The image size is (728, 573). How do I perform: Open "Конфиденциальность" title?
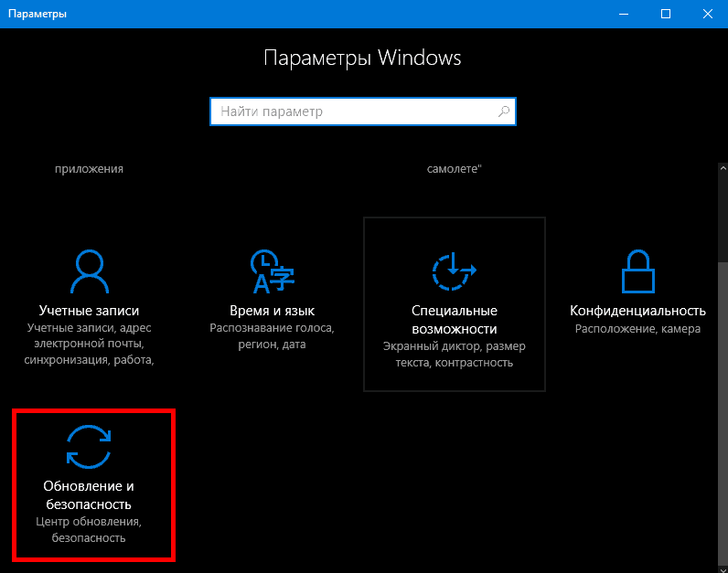(638, 311)
